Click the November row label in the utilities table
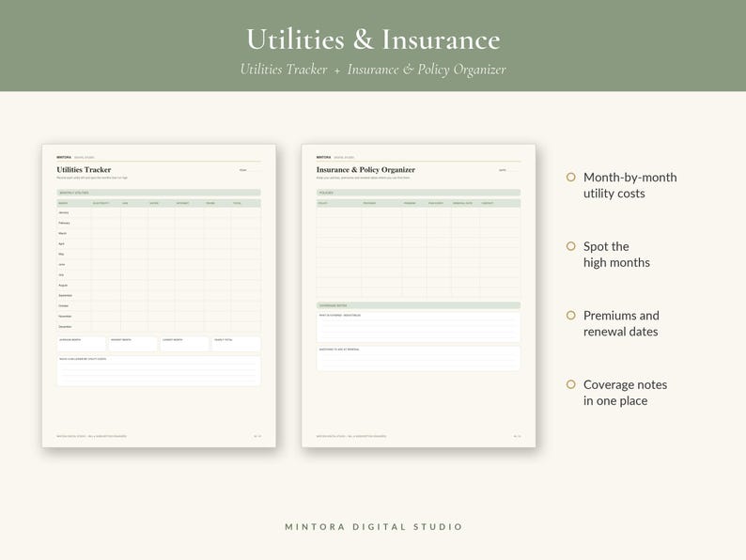 pos(65,317)
